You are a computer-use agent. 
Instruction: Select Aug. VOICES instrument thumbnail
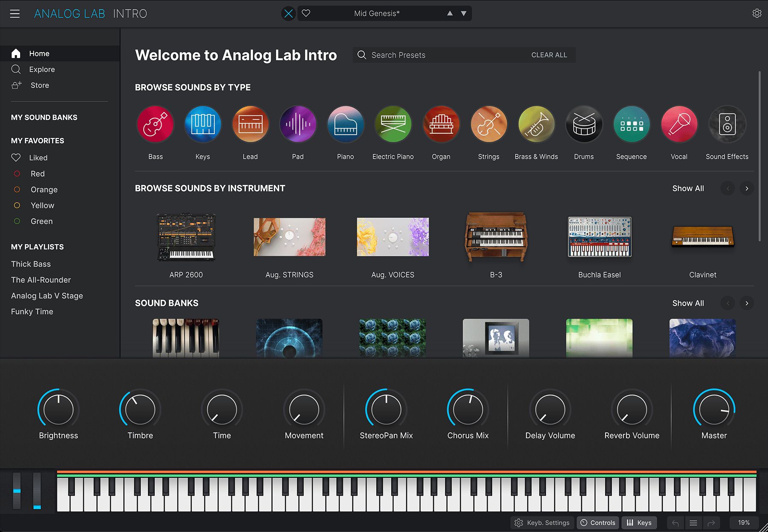pyautogui.click(x=393, y=237)
